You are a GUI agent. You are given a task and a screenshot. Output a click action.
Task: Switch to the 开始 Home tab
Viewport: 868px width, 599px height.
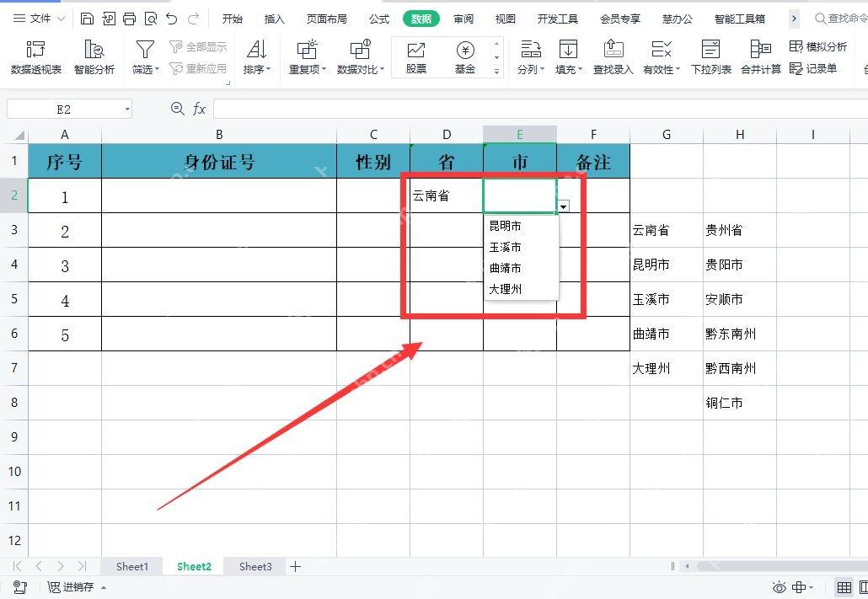coord(233,19)
